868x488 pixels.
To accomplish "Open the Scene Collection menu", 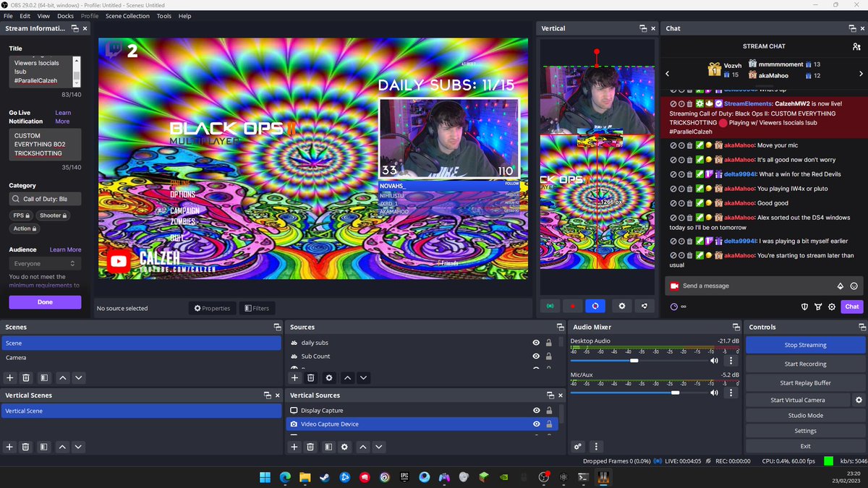I will 127,16.
